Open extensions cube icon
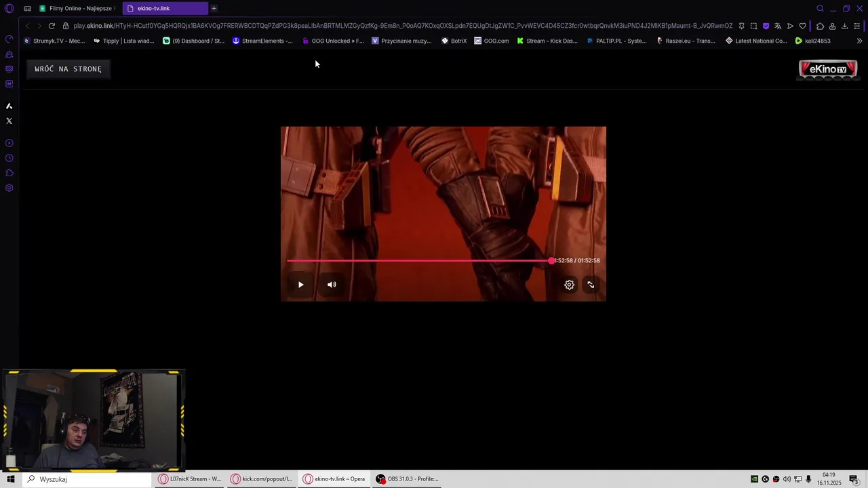 [820, 26]
